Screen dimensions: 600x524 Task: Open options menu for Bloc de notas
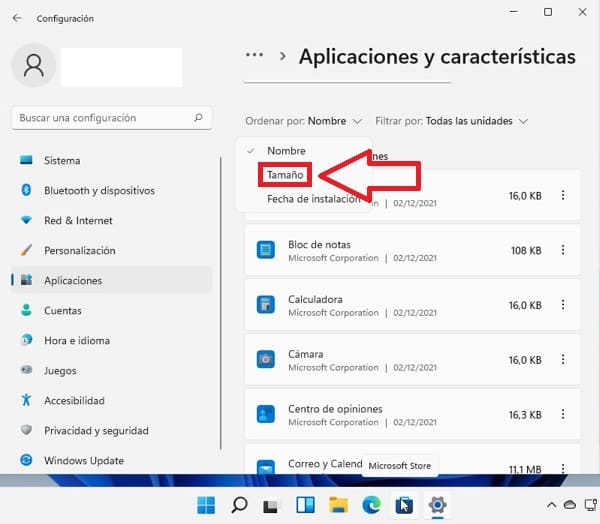tap(563, 250)
